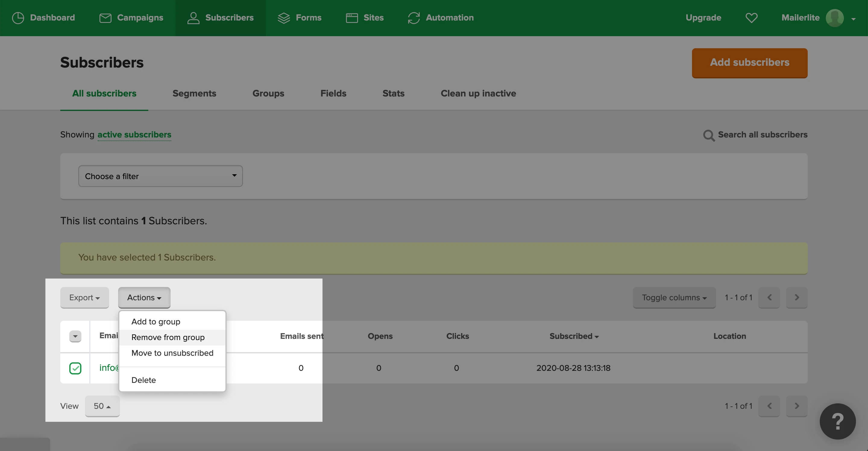The height and width of the screenshot is (451, 868).
Task: Switch to the Segments tab
Action: [x=194, y=93]
